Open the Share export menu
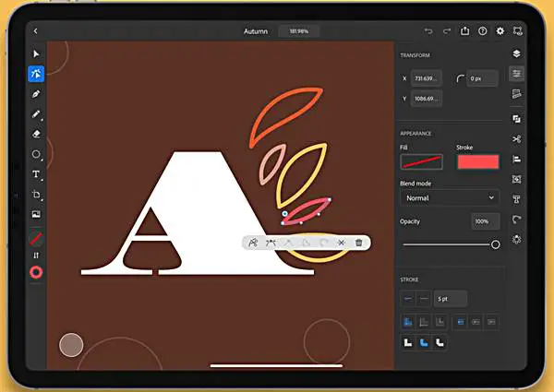 [x=465, y=30]
